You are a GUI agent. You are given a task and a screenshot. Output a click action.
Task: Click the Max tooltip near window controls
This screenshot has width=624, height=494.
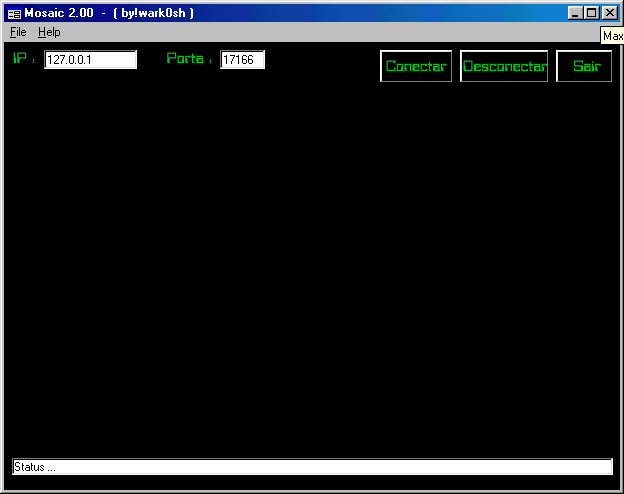(613, 36)
